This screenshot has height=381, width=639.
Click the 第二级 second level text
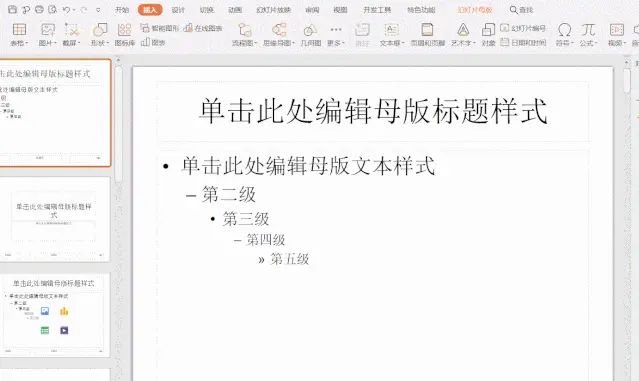coord(229,194)
